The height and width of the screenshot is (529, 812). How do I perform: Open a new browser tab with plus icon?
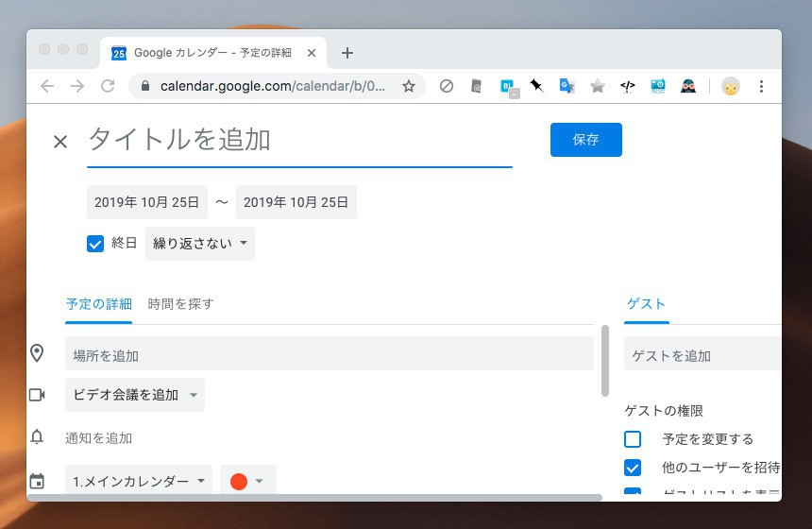point(347,53)
